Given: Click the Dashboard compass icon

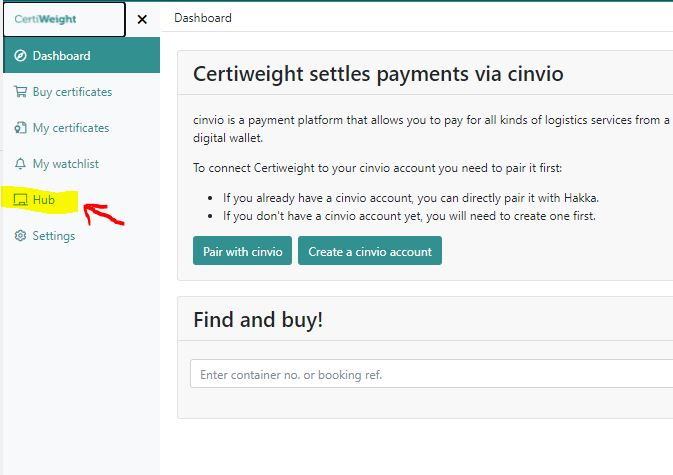Looking at the screenshot, I should [x=20, y=56].
